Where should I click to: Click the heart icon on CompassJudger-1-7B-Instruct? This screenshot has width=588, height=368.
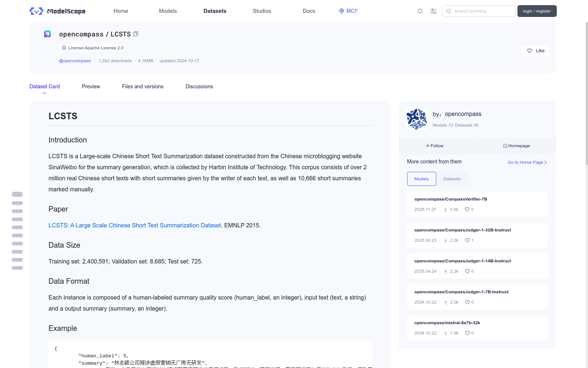pyautogui.click(x=467, y=302)
